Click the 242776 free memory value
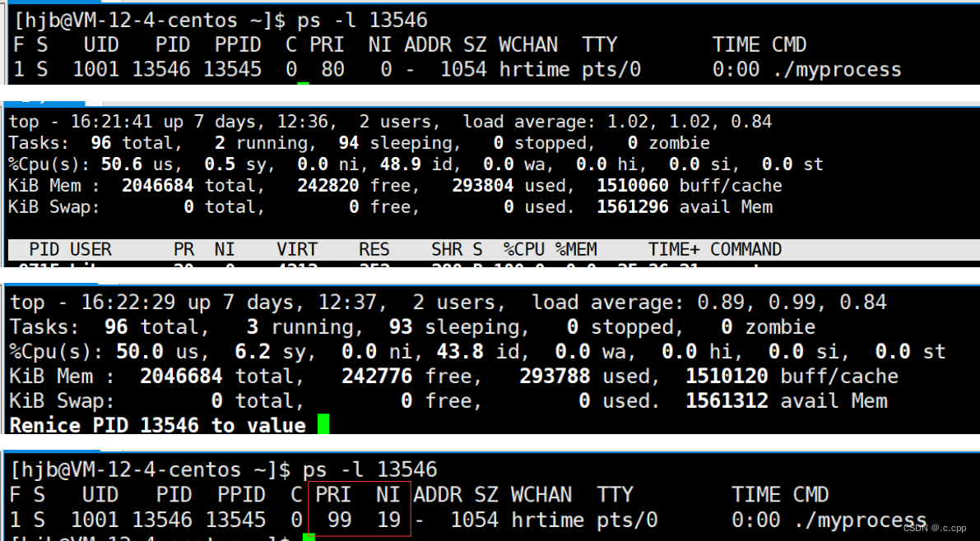Image resolution: width=980 pixels, height=541 pixels. click(x=377, y=376)
